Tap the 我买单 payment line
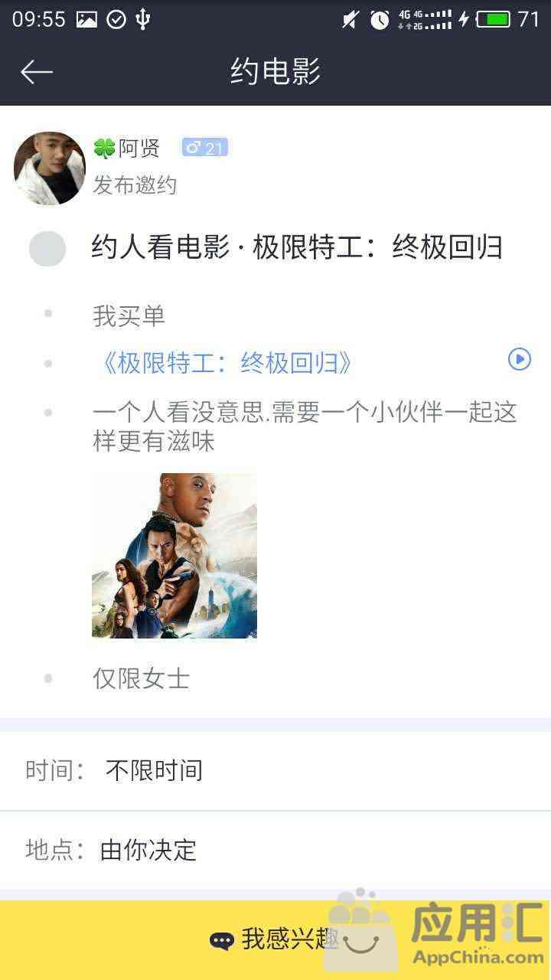Screen dimensions: 551x980 point(129,315)
